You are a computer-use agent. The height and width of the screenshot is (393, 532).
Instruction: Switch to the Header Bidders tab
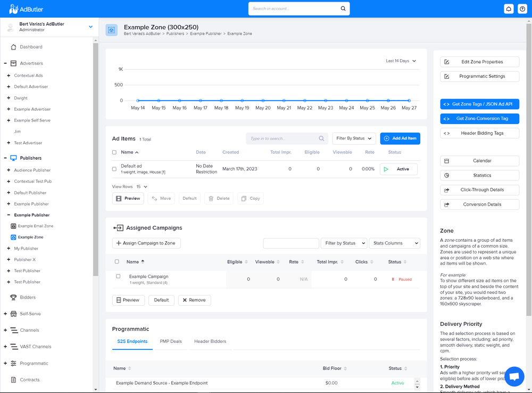click(x=210, y=341)
